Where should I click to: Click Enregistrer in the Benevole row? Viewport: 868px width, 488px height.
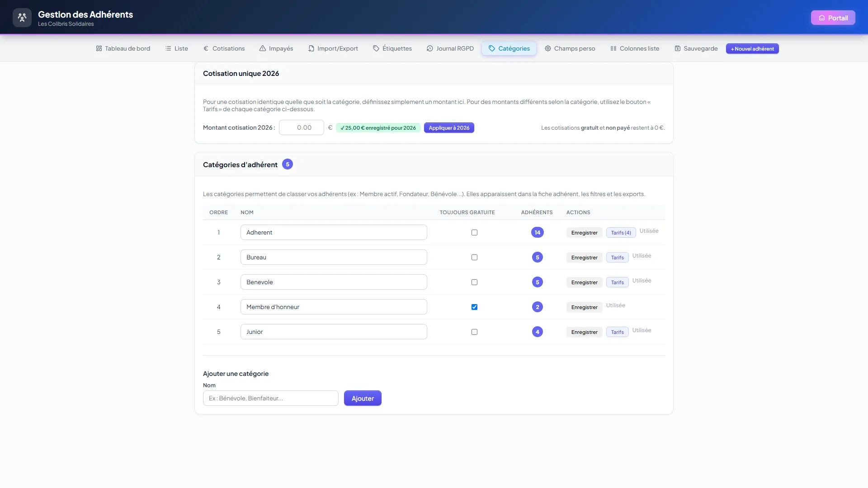[584, 282]
